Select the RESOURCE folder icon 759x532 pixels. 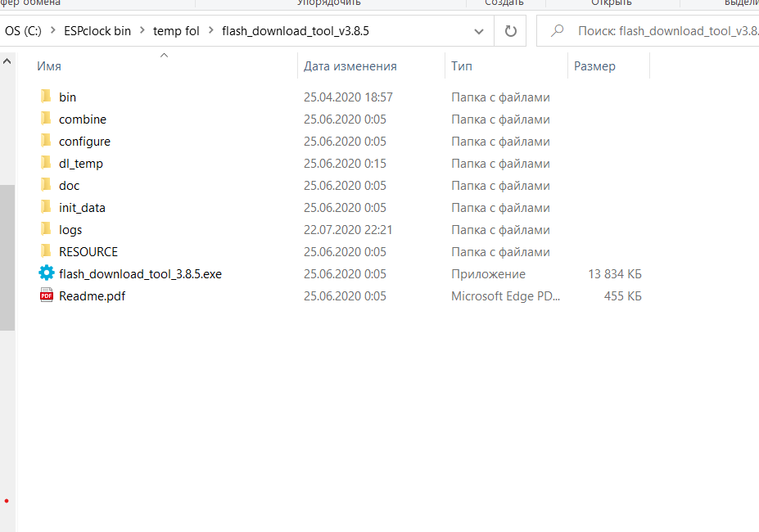46,251
